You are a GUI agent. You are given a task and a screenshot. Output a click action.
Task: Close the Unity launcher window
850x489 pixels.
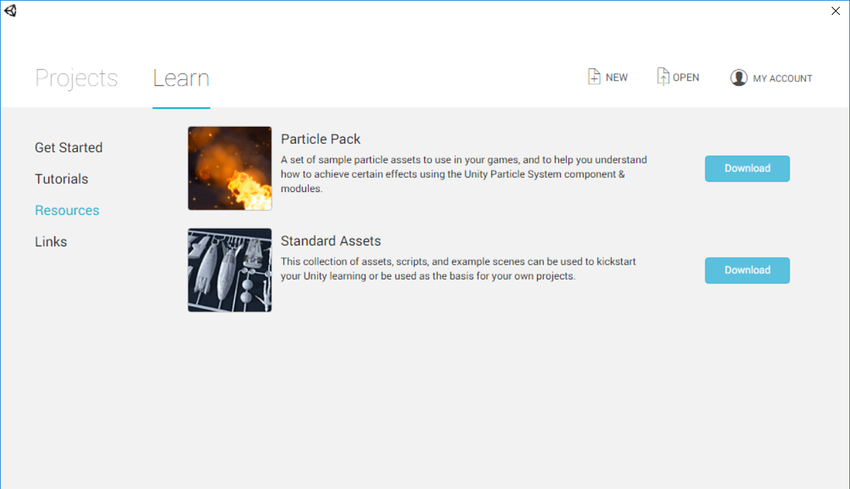835,10
